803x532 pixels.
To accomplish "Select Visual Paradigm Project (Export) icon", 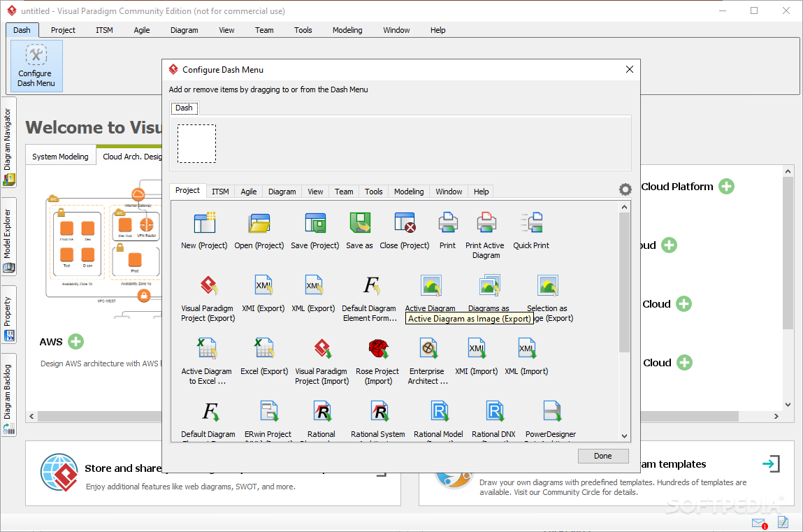I will point(208,286).
